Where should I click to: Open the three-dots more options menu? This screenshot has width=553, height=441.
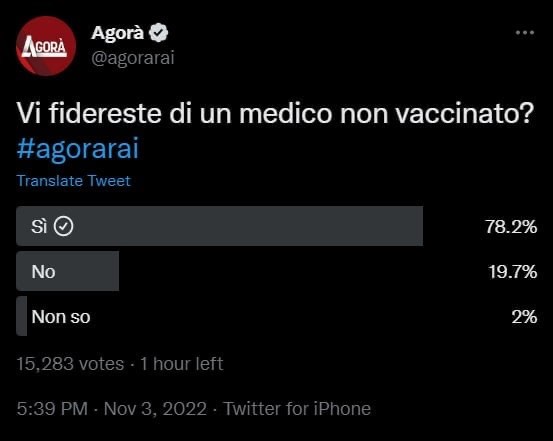coord(525,32)
